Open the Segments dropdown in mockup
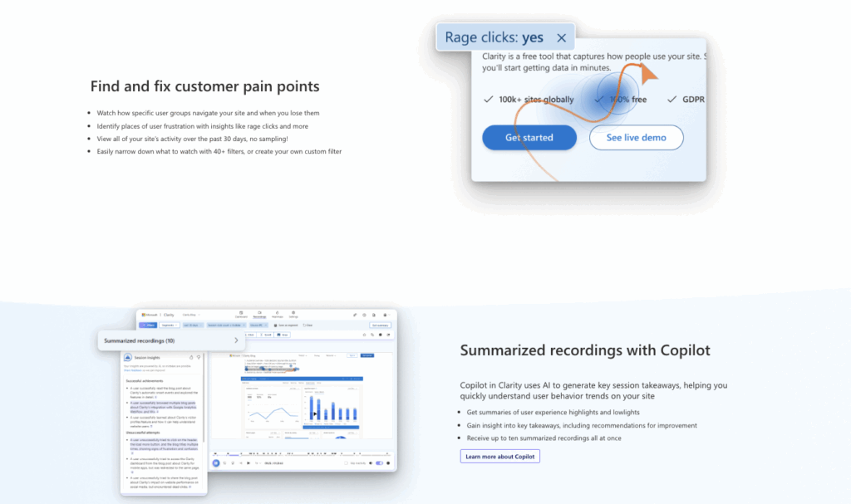The height and width of the screenshot is (504, 851). [170, 325]
